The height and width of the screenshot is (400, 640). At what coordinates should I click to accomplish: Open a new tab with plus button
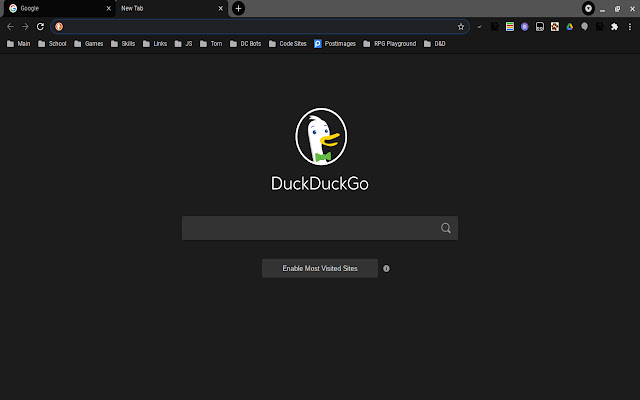coord(238,8)
